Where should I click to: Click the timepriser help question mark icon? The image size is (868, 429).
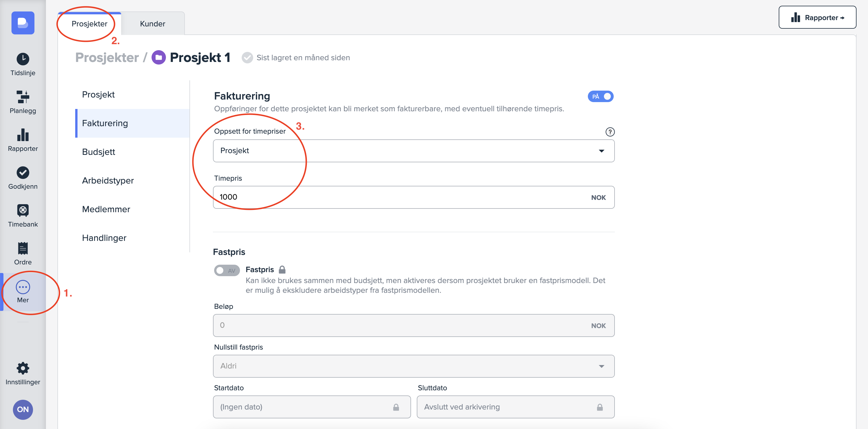[610, 132]
